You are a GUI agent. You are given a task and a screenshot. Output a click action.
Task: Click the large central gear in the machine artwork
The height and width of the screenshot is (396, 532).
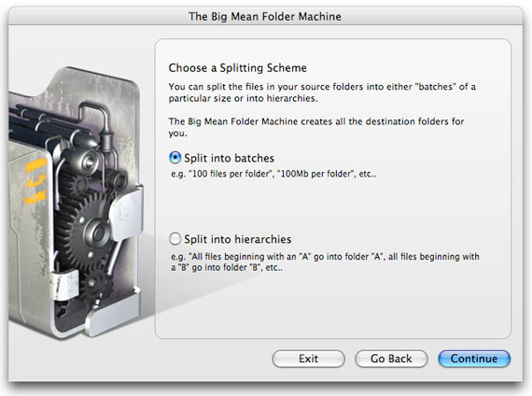93,231
